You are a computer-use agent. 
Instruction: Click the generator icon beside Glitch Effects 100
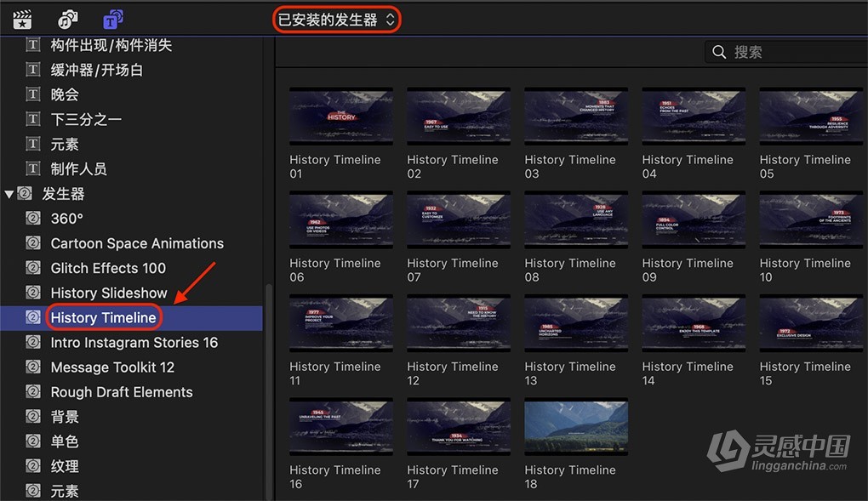tap(33, 267)
